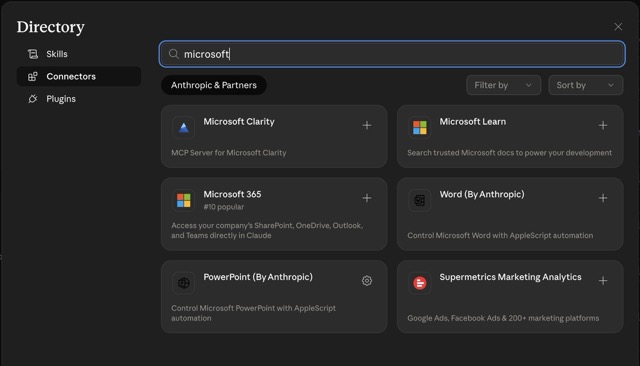
Task: Open the Word (By Anthropic) title
Action: pos(482,194)
